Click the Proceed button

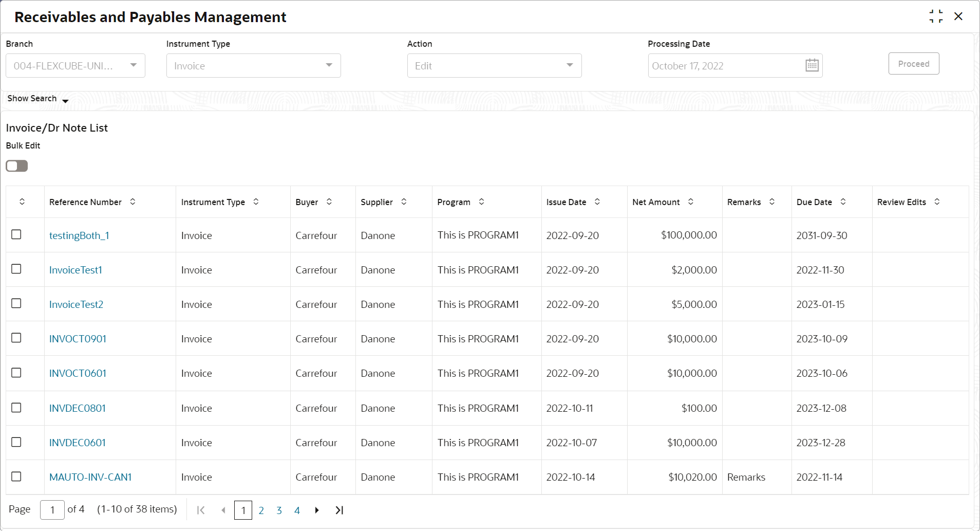(x=914, y=64)
